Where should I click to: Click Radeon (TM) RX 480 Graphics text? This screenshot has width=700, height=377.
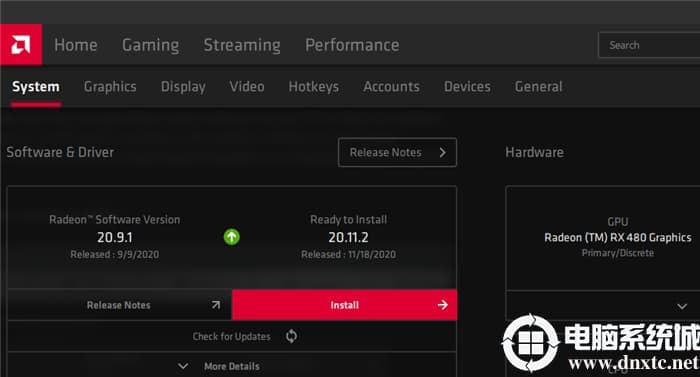tap(618, 238)
